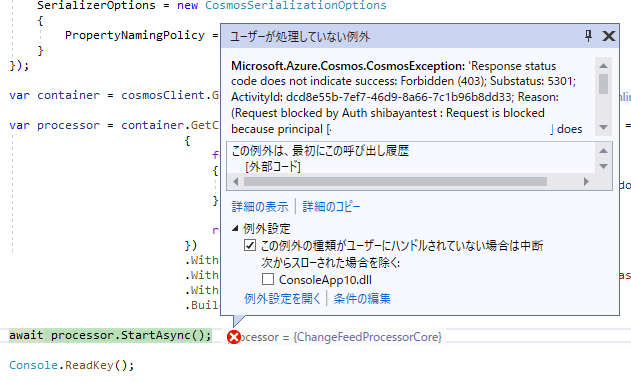Close the unhandled exception popup
Image resolution: width=631 pixels, height=382 pixels.
coord(608,36)
